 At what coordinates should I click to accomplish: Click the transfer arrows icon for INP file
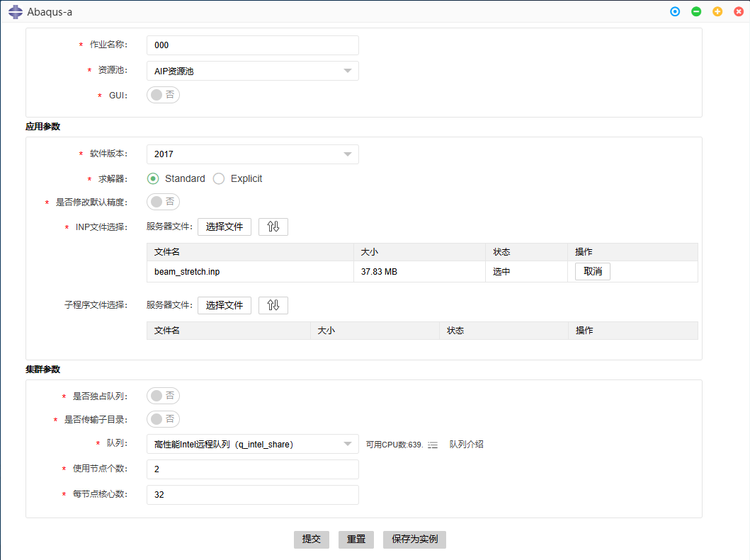[x=273, y=227]
